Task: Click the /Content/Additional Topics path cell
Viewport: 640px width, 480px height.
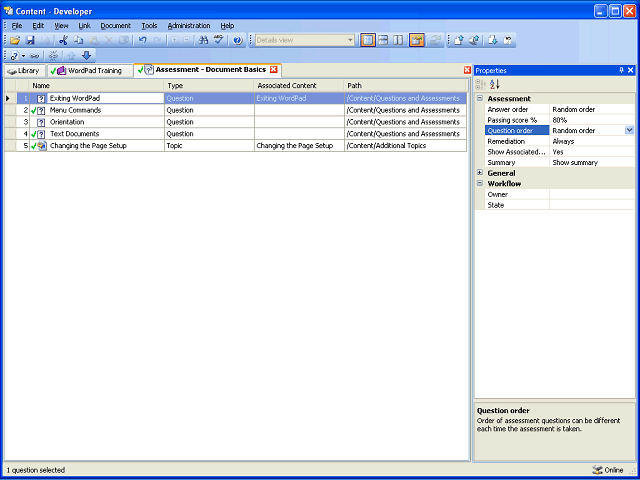Action: 405,146
